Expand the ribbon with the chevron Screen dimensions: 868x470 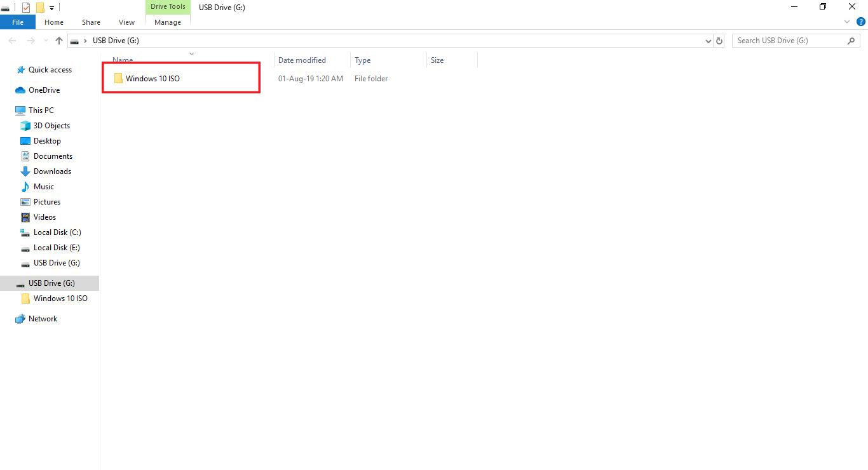point(847,22)
